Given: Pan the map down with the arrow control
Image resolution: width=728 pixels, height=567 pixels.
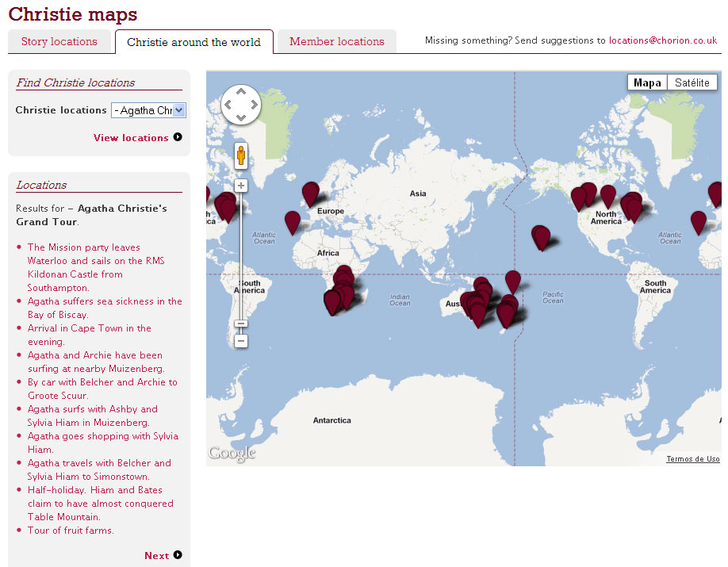Looking at the screenshot, I should click(241, 117).
